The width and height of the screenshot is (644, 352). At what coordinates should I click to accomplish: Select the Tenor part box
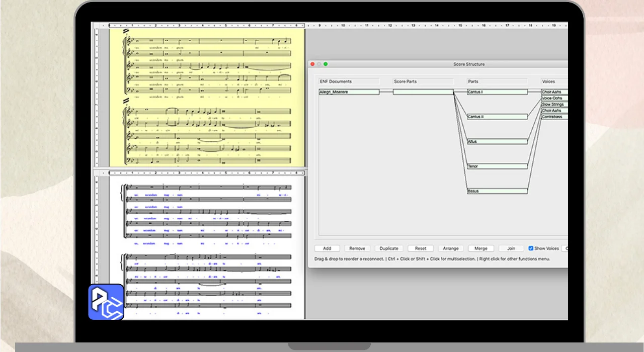point(497,166)
